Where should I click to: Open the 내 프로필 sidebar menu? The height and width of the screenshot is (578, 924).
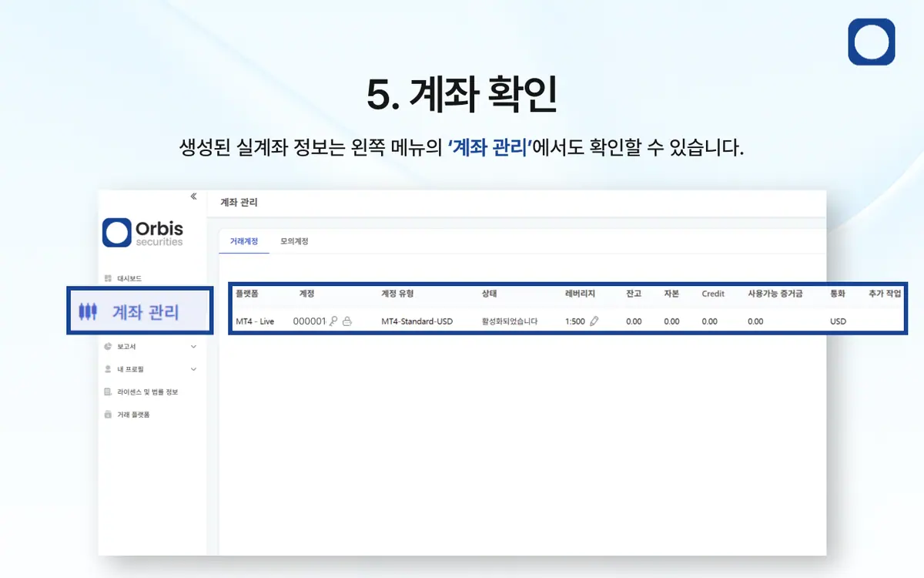(x=130, y=369)
